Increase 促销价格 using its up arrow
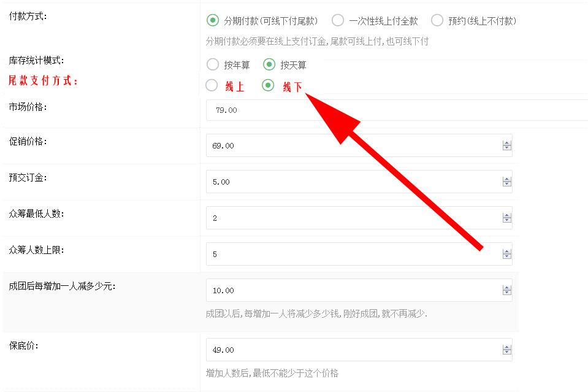The image size is (588, 392). tap(506, 144)
